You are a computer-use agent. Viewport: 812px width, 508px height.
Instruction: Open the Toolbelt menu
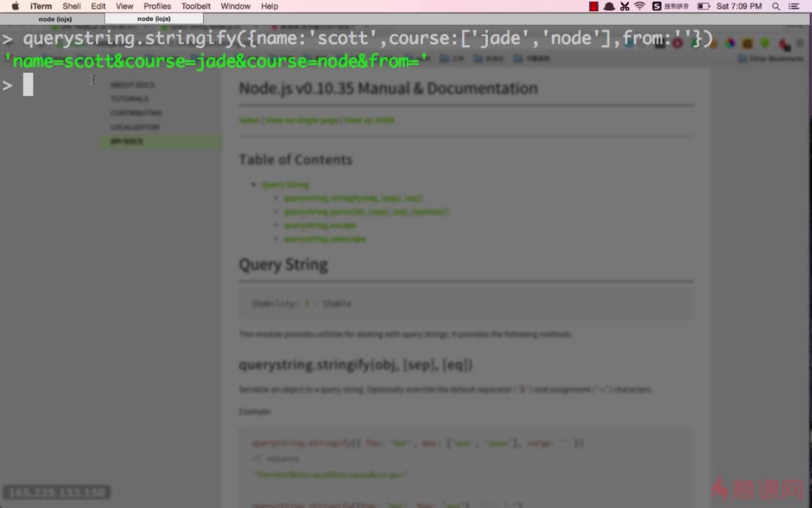(196, 6)
